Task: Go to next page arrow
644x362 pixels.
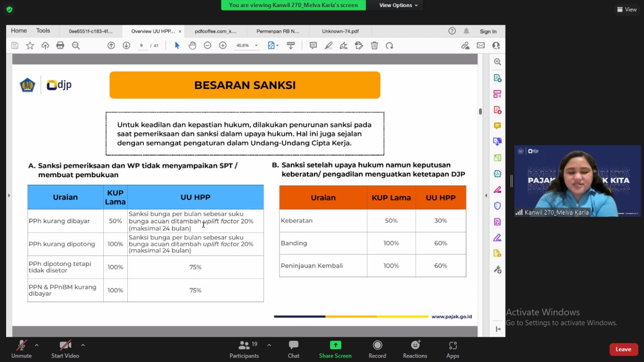Action: pyautogui.click(x=126, y=45)
